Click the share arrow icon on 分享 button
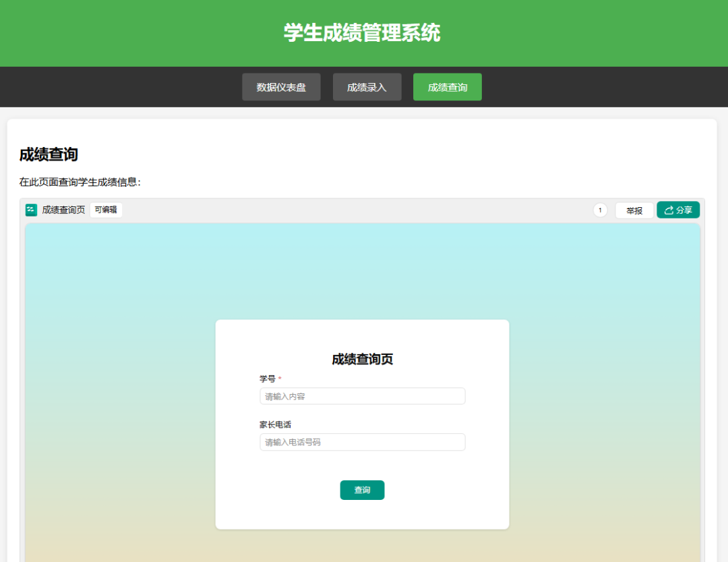Image resolution: width=728 pixels, height=562 pixels. click(x=667, y=210)
